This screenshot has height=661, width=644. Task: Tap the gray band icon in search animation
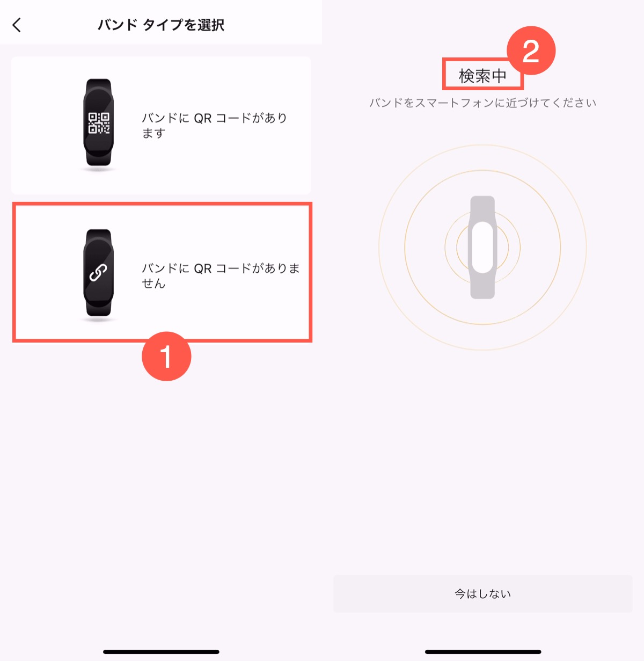482,247
